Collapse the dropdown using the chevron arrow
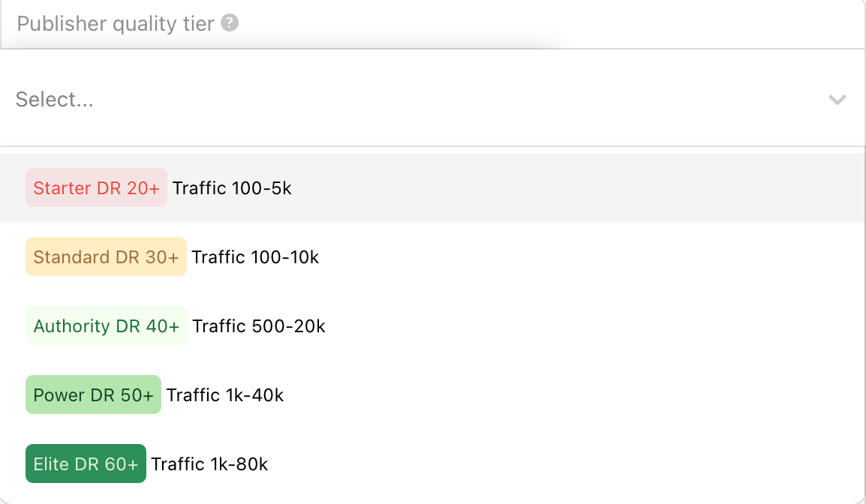 pos(837,100)
